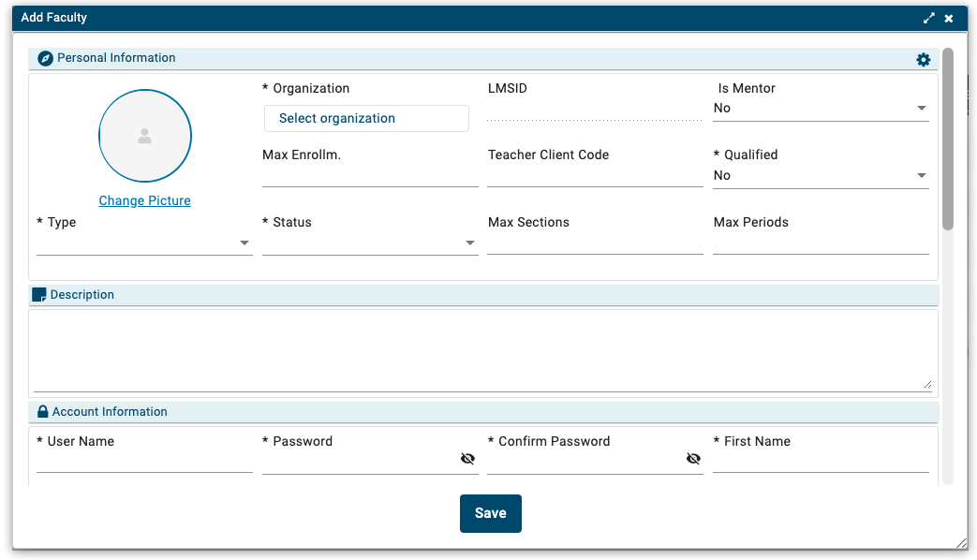Open the Qualified dropdown
The image size is (977, 560).
(x=821, y=176)
